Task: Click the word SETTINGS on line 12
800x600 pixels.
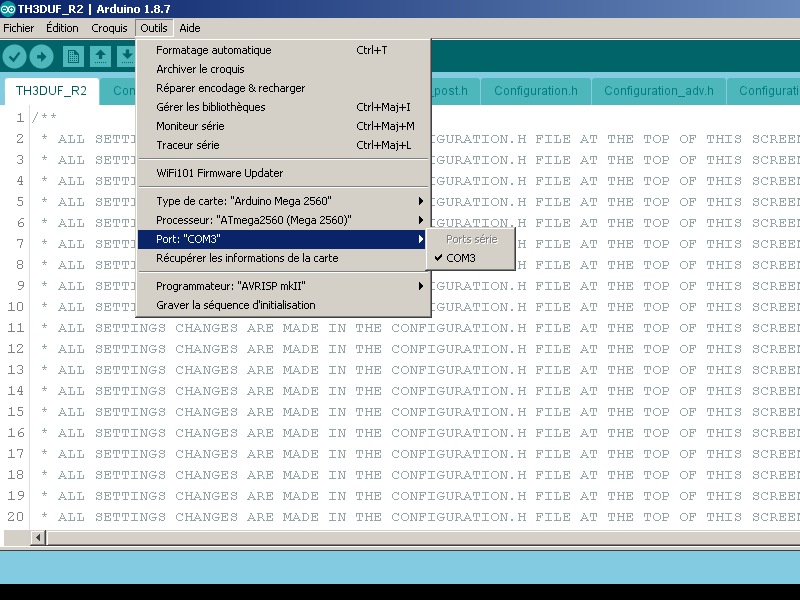Action: [x=130, y=349]
